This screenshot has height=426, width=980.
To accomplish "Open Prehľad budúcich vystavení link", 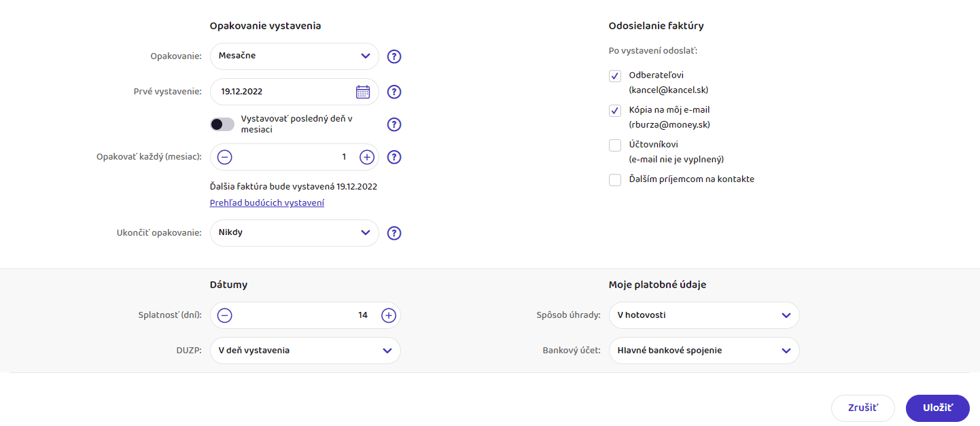I will pyautogui.click(x=267, y=203).
